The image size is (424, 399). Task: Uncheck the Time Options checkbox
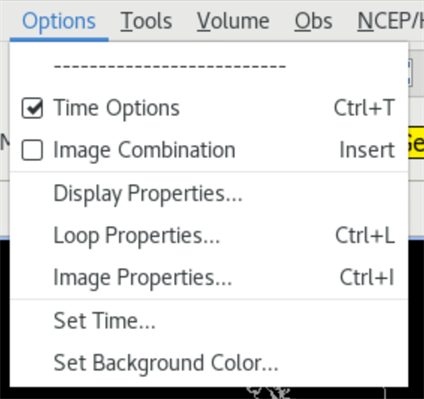point(32,108)
